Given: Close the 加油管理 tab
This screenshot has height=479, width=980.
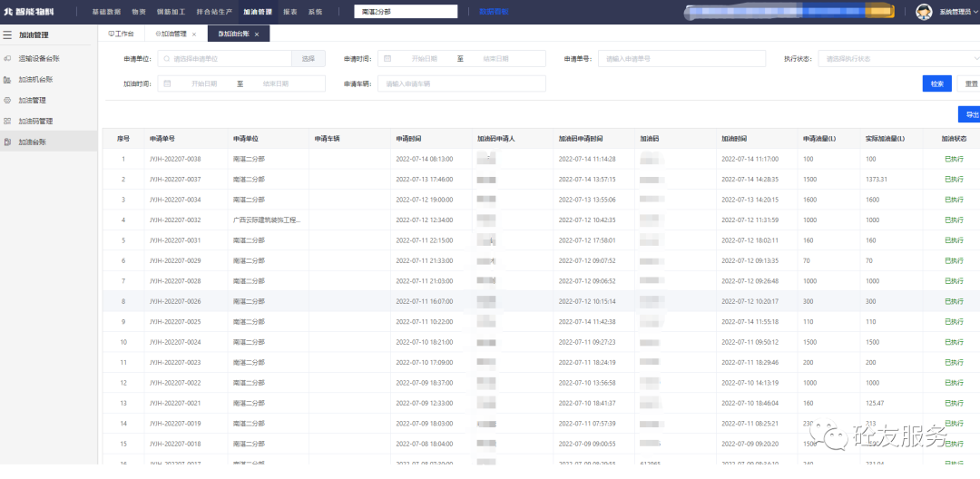Looking at the screenshot, I should point(196,34).
